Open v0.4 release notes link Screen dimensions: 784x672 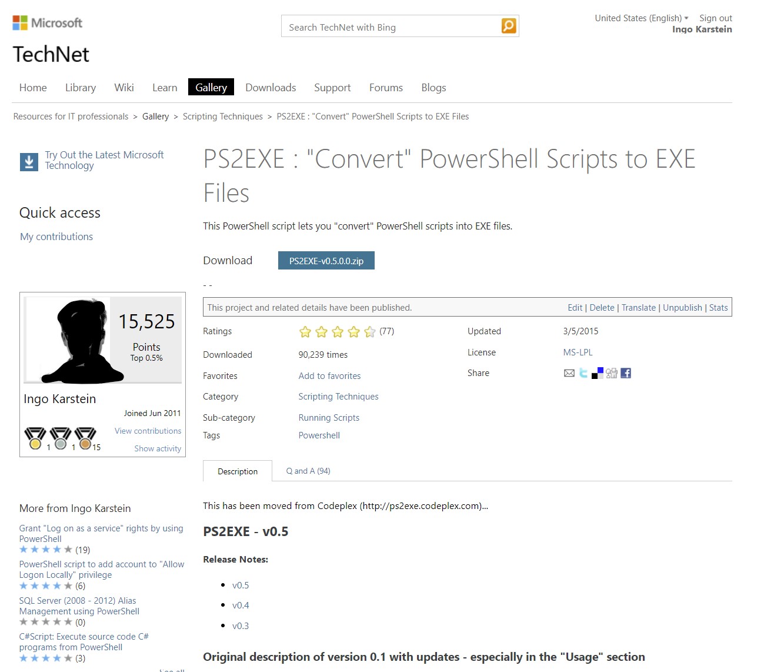pyautogui.click(x=241, y=606)
